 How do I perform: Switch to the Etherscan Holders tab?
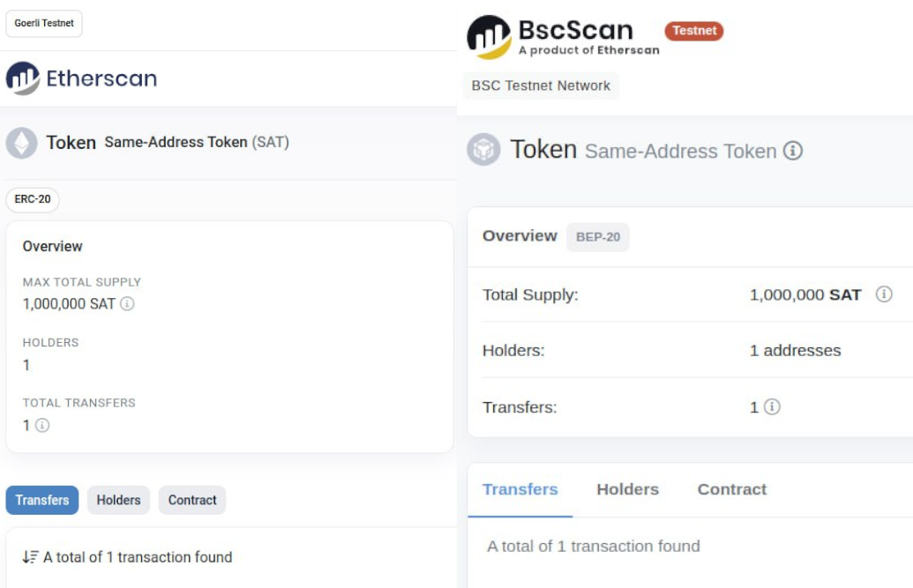(118, 500)
